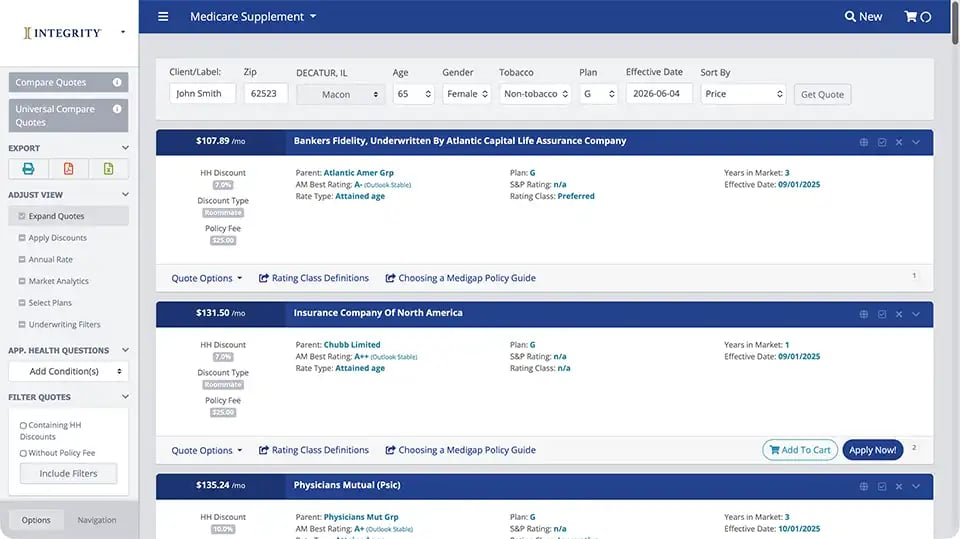Collapse the Bankers Fidelity quote card
960x539 pixels.
916,142
